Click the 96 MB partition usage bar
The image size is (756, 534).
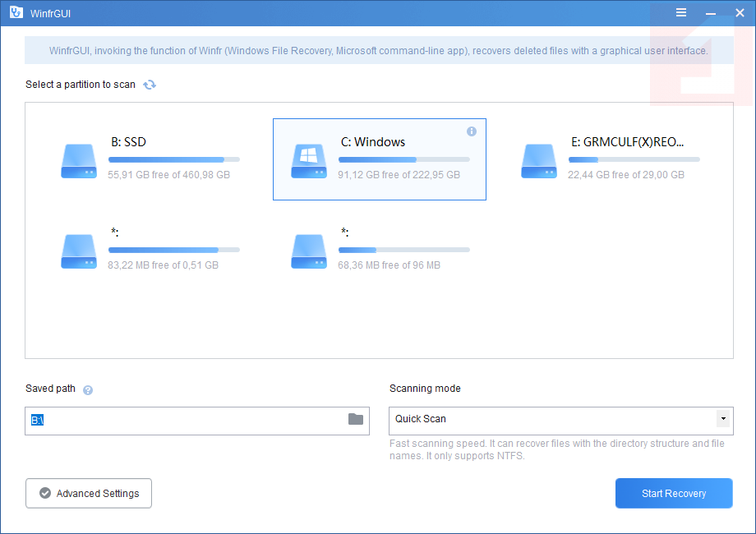click(404, 250)
